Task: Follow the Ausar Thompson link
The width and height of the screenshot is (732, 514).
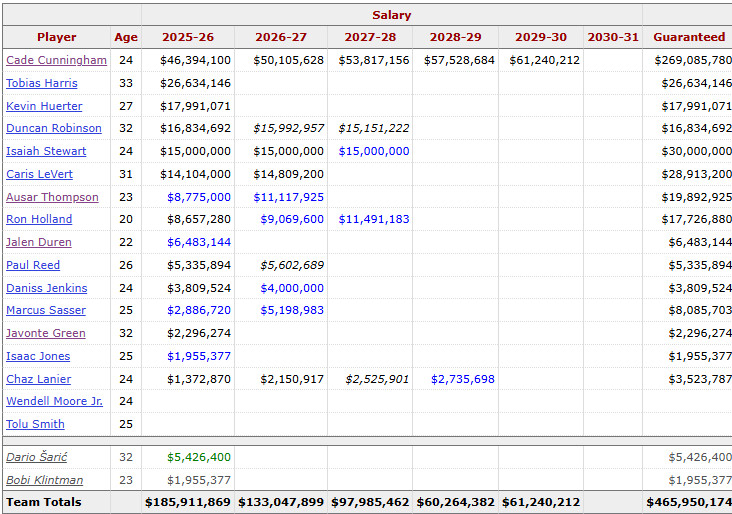Action: coord(52,197)
